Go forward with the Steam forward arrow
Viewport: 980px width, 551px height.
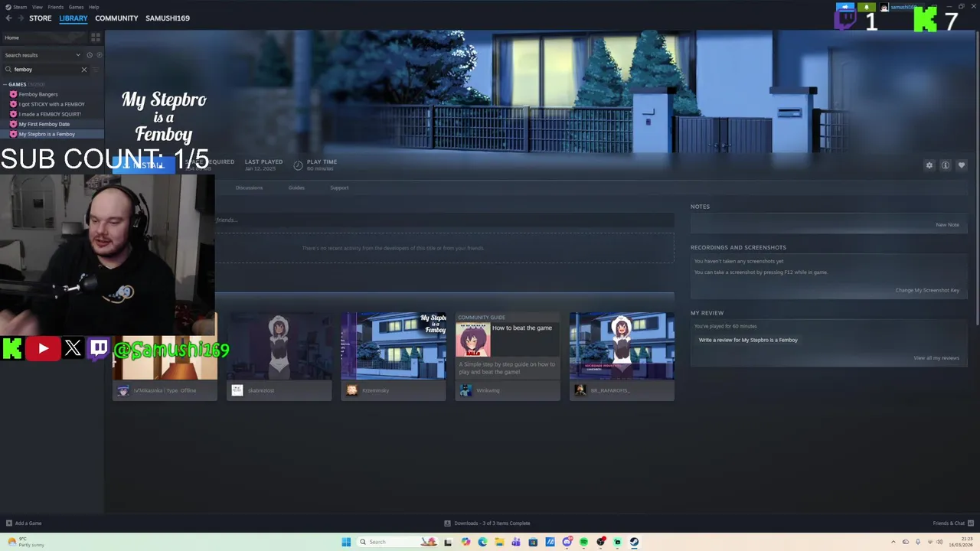(20, 18)
